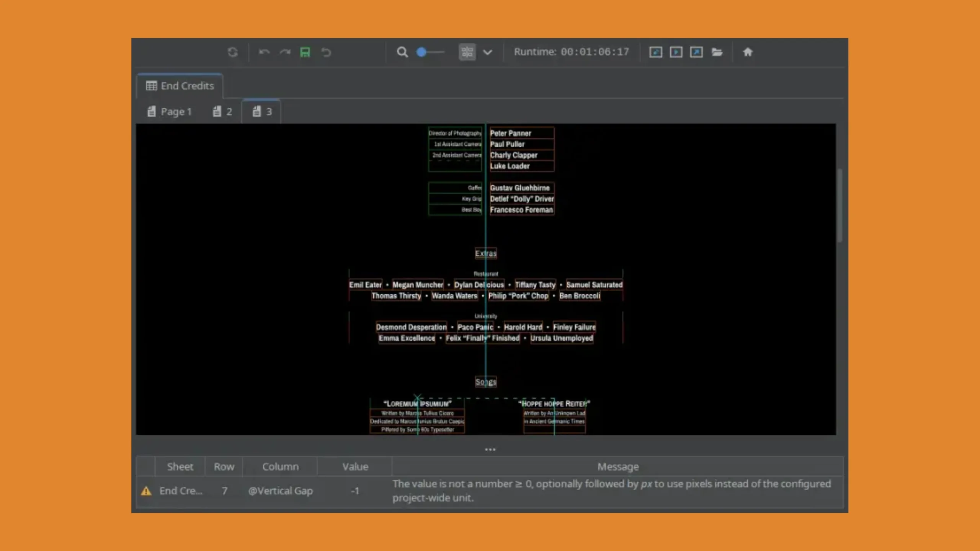Open the dropdown next to layout guides
This screenshot has width=980, height=551.
pos(487,52)
